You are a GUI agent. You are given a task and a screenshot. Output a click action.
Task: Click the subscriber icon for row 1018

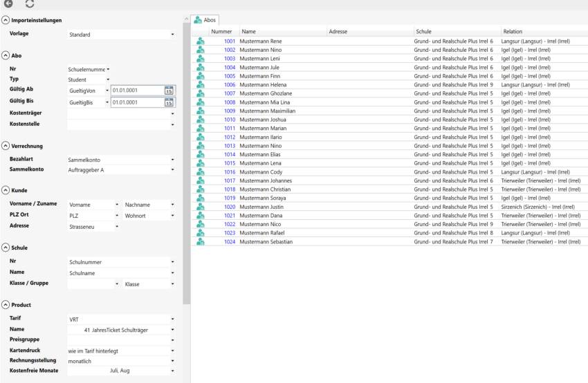click(x=201, y=189)
